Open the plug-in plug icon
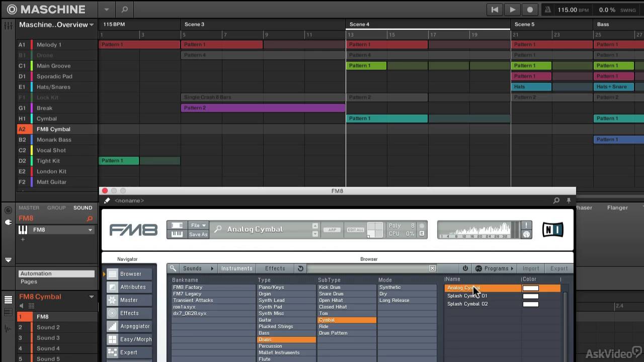 [8, 222]
